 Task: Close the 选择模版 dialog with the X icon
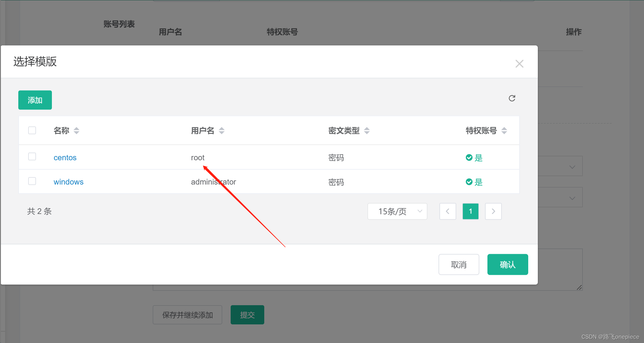(519, 64)
